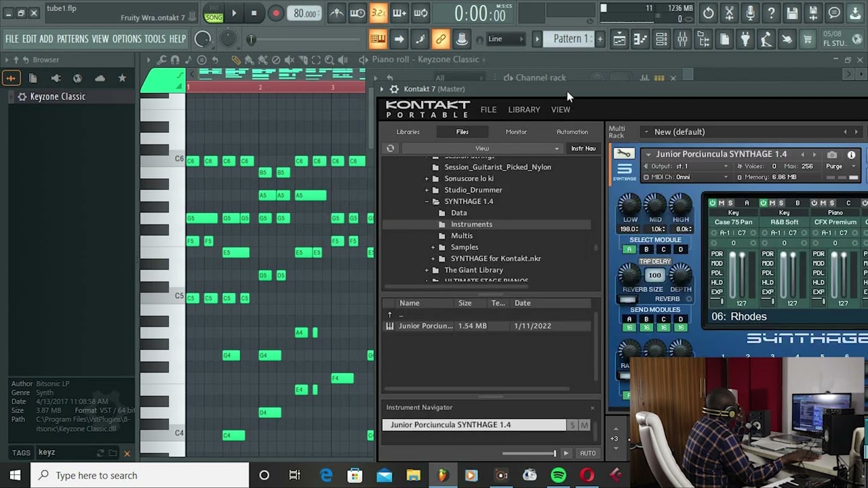Viewport: 868px width, 488px height.
Task: Open the Purge dropdown
Action: tap(840, 166)
